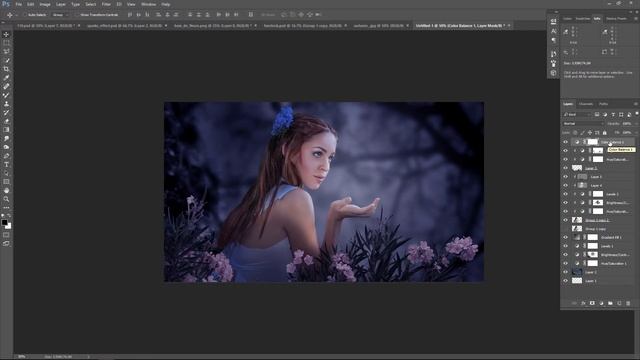
Task: Open the Normal blend mode dropdown
Action: 583,124
